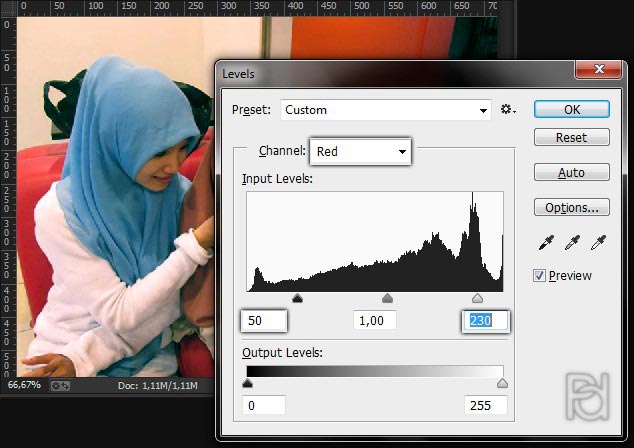The width and height of the screenshot is (634, 448).
Task: Click the Auto button
Action: click(571, 173)
